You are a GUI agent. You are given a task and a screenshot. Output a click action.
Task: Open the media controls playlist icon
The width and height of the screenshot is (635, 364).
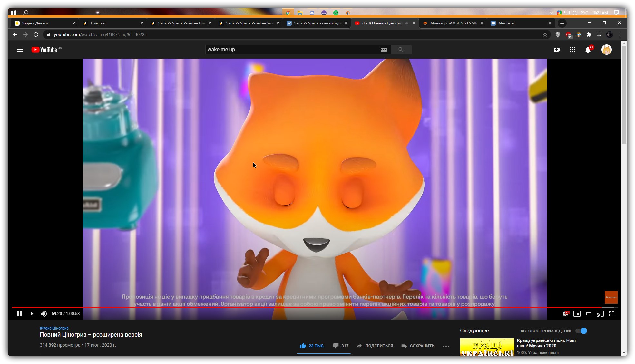pos(599,34)
